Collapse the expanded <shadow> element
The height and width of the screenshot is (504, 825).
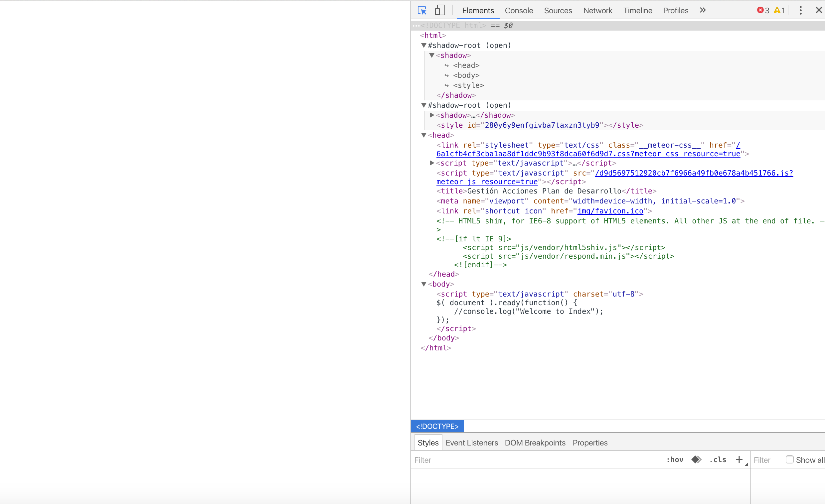(432, 55)
